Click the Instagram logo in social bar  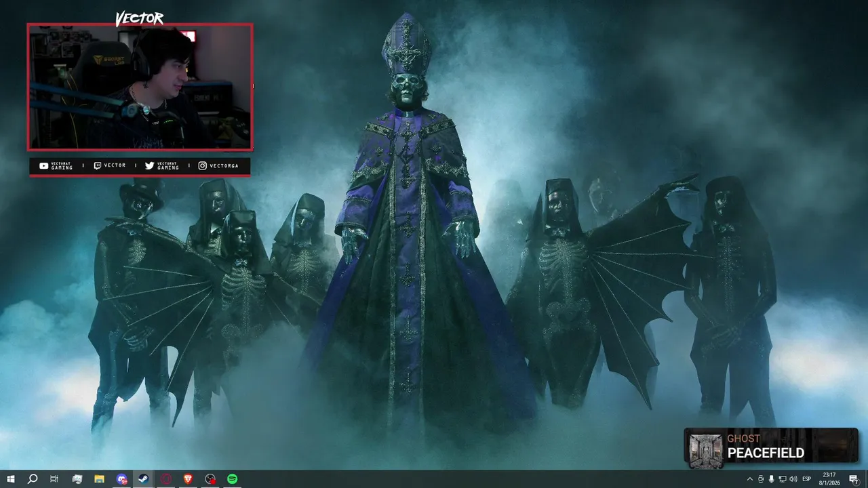pyautogui.click(x=202, y=165)
